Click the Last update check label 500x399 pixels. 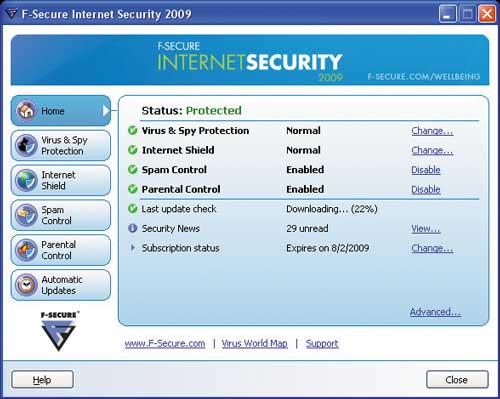179,209
